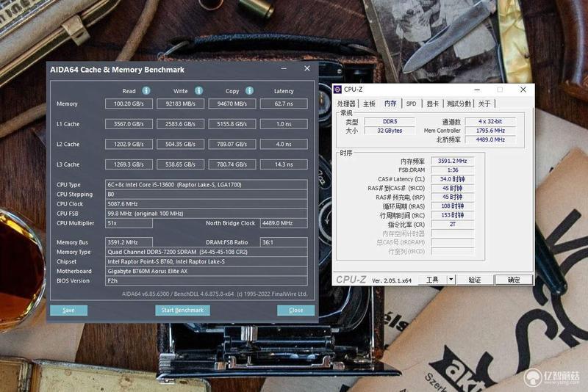Viewport: 588px width, 392px height.
Task: Close the CPU-Z window
Action: click(x=523, y=90)
